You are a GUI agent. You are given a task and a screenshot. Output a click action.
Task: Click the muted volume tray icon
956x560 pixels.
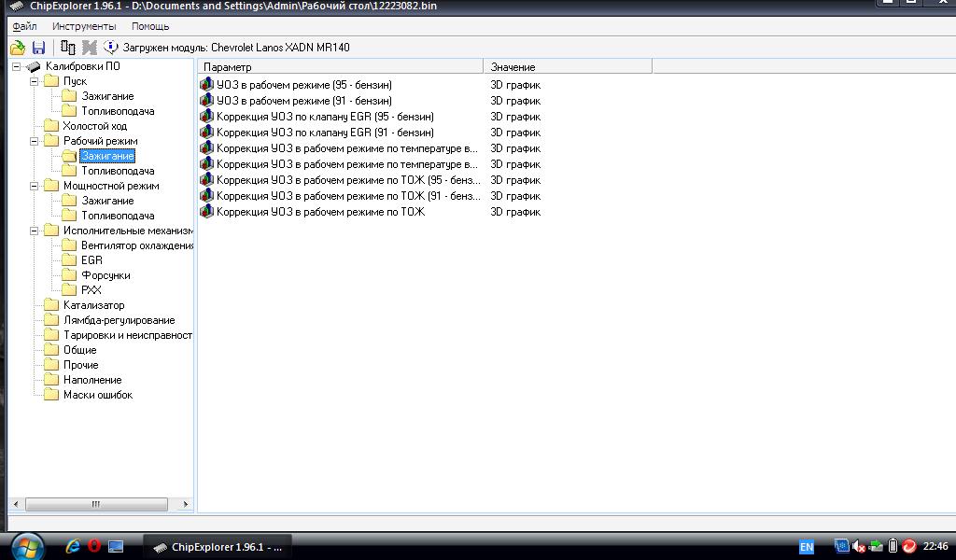[859, 546]
